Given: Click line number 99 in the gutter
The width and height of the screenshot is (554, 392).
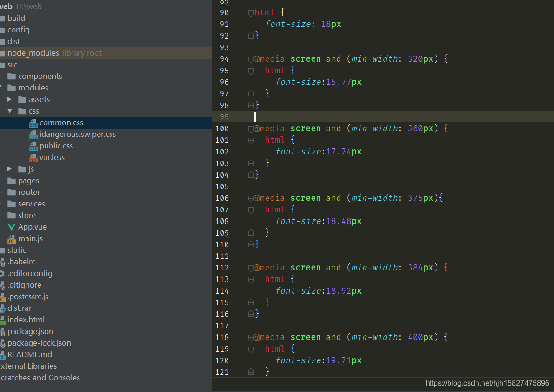Looking at the screenshot, I should click(224, 116).
